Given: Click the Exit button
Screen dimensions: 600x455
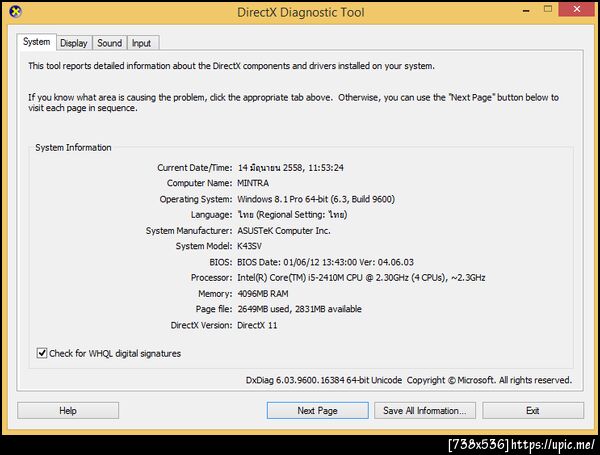Looking at the screenshot, I should (533, 410).
